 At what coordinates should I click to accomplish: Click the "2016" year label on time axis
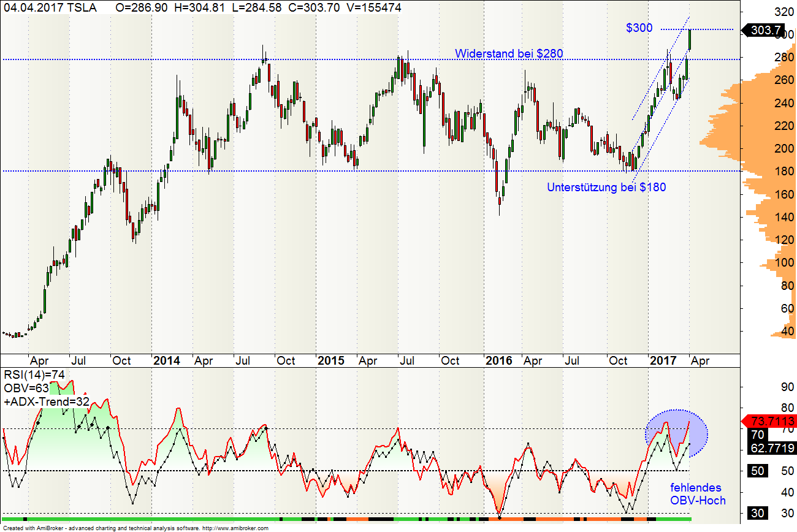[x=498, y=360]
